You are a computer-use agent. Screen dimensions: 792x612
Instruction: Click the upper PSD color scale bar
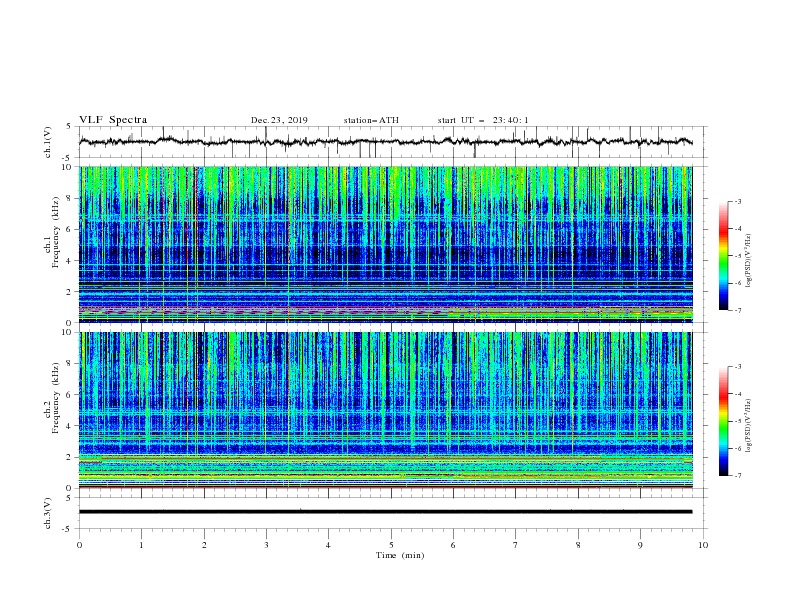(723, 256)
